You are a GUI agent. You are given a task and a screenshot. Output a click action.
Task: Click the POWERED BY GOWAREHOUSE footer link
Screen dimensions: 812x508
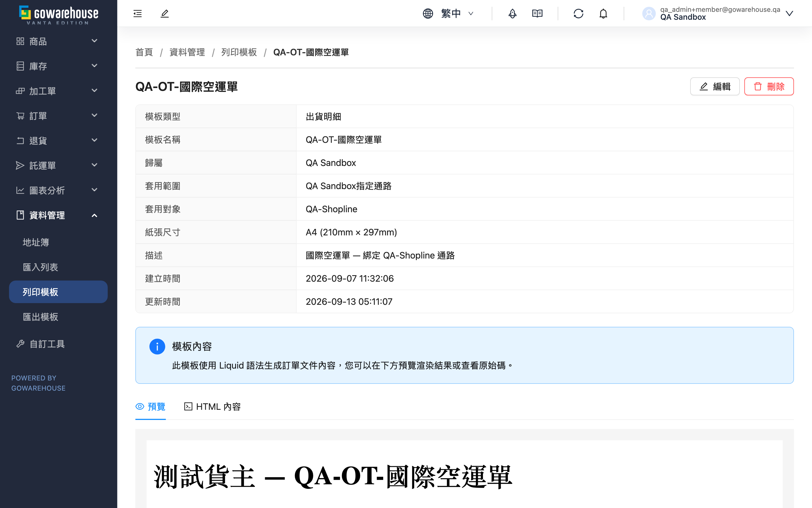tap(38, 383)
